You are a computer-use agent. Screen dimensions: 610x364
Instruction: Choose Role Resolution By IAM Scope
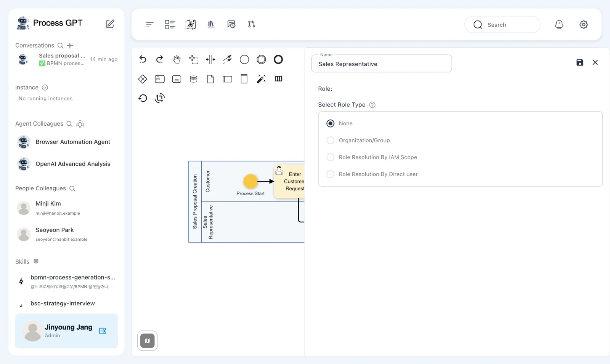click(331, 157)
